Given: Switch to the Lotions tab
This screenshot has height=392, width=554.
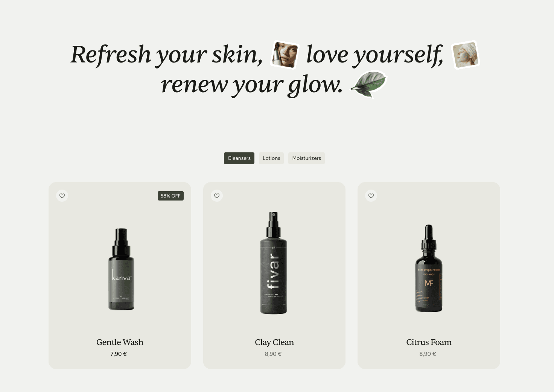Looking at the screenshot, I should (271, 158).
